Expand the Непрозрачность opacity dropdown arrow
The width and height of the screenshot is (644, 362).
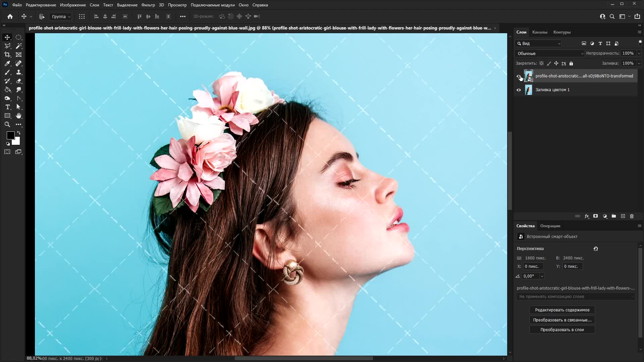[x=639, y=53]
